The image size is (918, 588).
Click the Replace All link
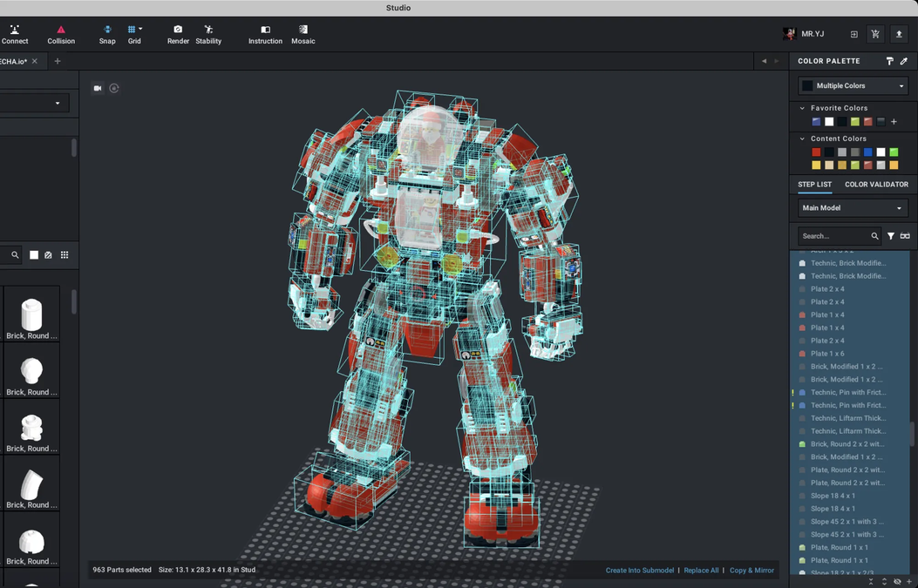[701, 571]
